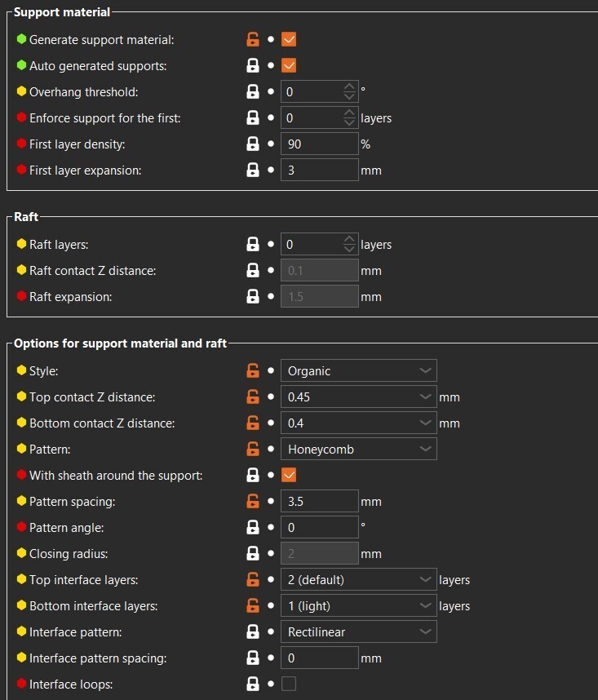
Task: Increase Overhang threshold with the up arrow
Action: (350, 86)
